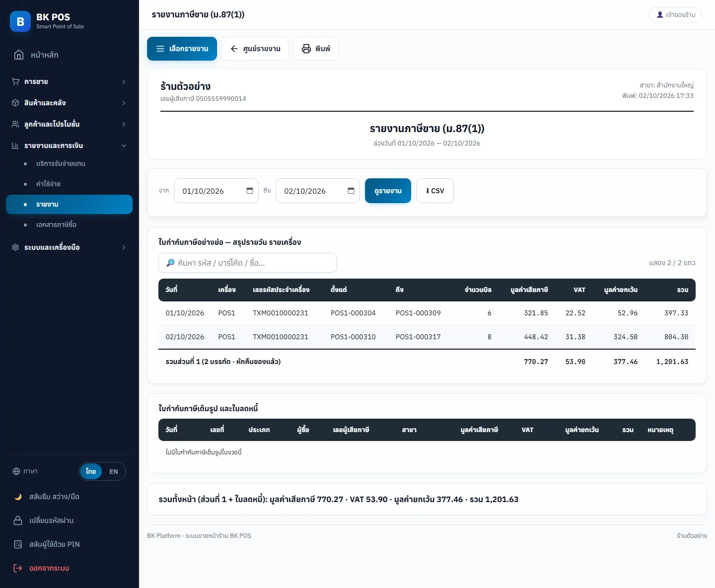Open ค่าใช้จ่าย submenu item
Viewport: 715px width, 588px height.
pos(70,184)
